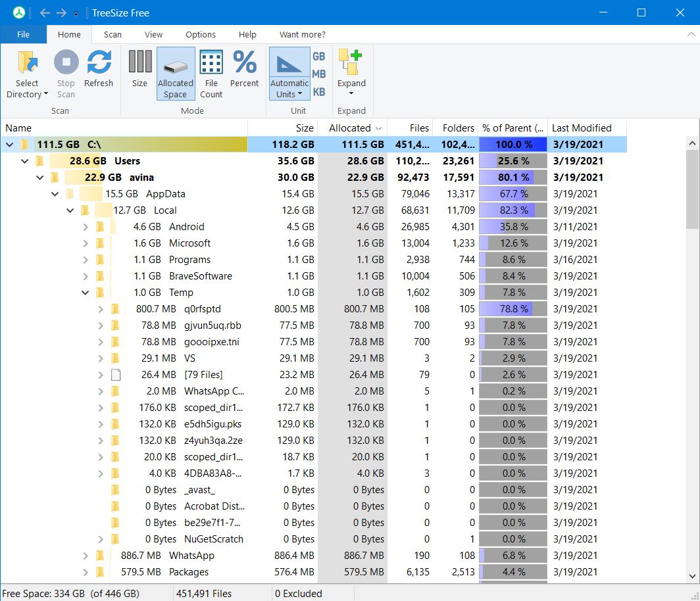The image size is (700, 601).
Task: Open the Select Directory button
Action: (27, 74)
